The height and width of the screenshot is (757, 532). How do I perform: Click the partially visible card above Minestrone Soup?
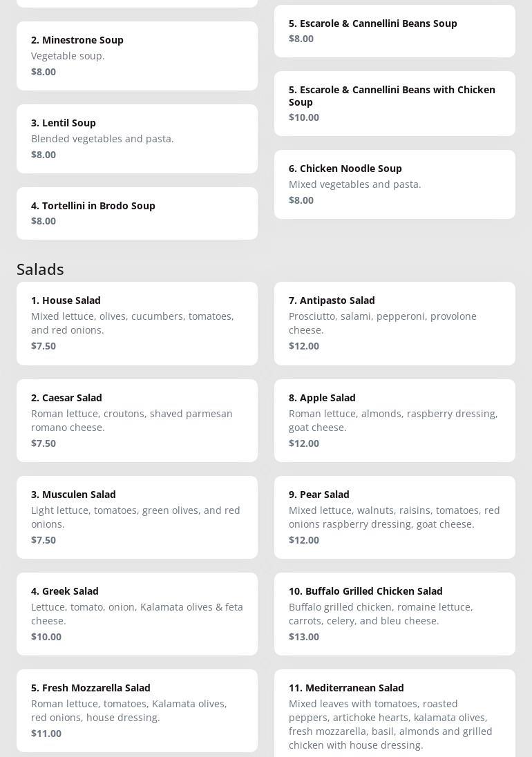click(137, 3)
